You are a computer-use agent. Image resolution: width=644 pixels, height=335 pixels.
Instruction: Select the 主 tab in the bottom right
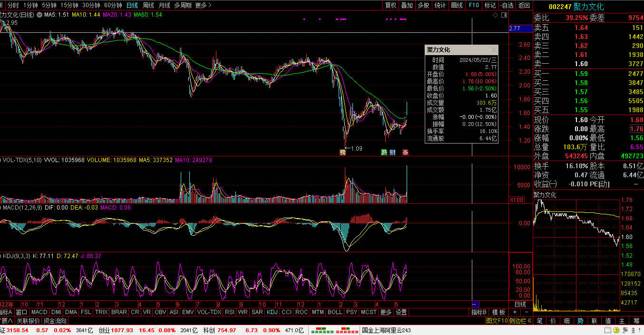(x=622, y=321)
